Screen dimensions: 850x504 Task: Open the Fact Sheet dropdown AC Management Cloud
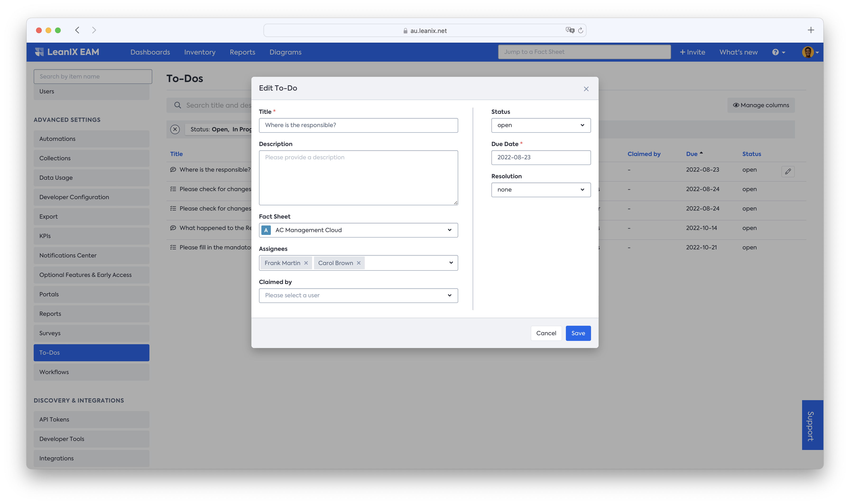click(x=358, y=230)
